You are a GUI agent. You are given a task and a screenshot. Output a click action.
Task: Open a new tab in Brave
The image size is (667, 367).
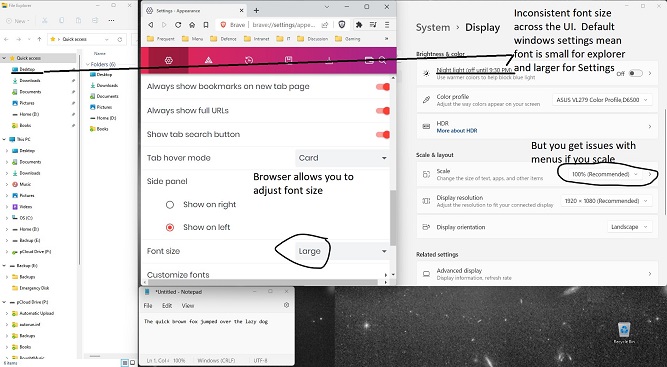257,11
